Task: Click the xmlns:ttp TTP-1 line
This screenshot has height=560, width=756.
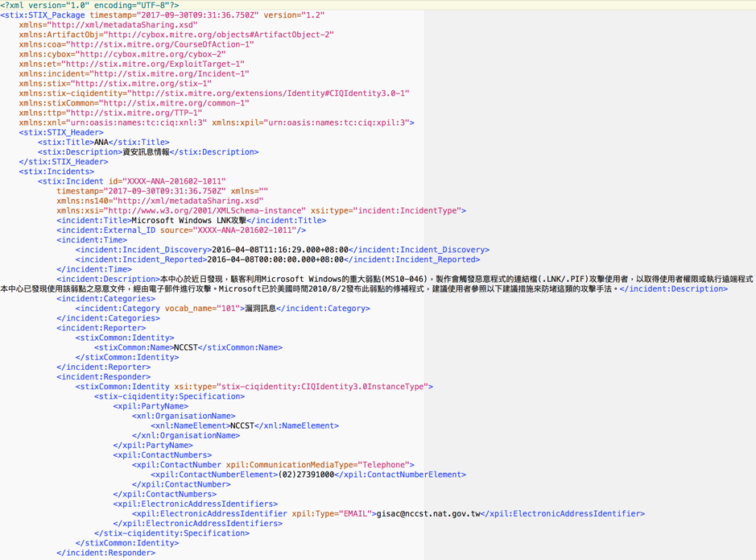Action: point(110,113)
